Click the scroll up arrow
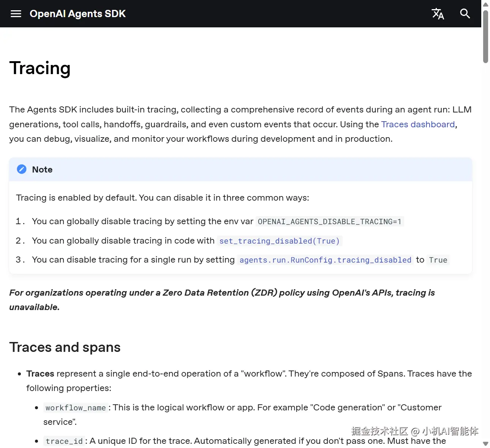The width and height of the screenshot is (490, 448). [485, 5]
